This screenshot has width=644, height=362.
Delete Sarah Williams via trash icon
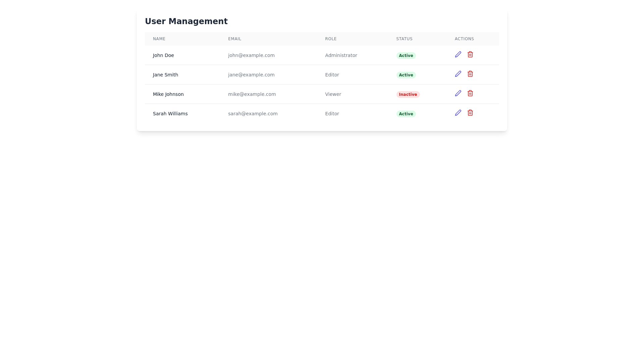[x=470, y=113]
